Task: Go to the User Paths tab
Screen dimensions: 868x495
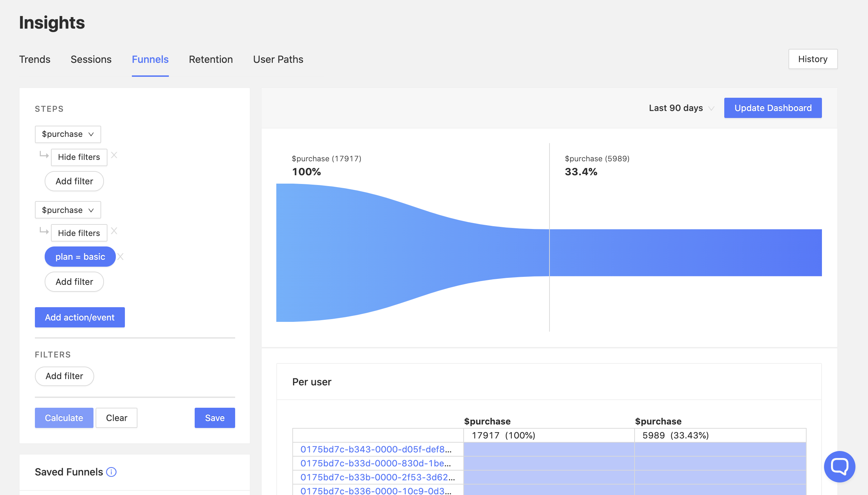Action: click(x=278, y=59)
